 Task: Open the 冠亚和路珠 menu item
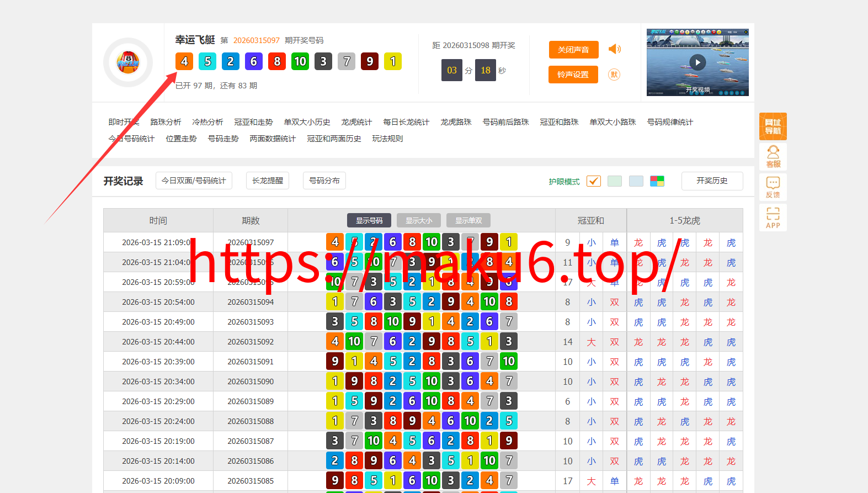tap(559, 122)
